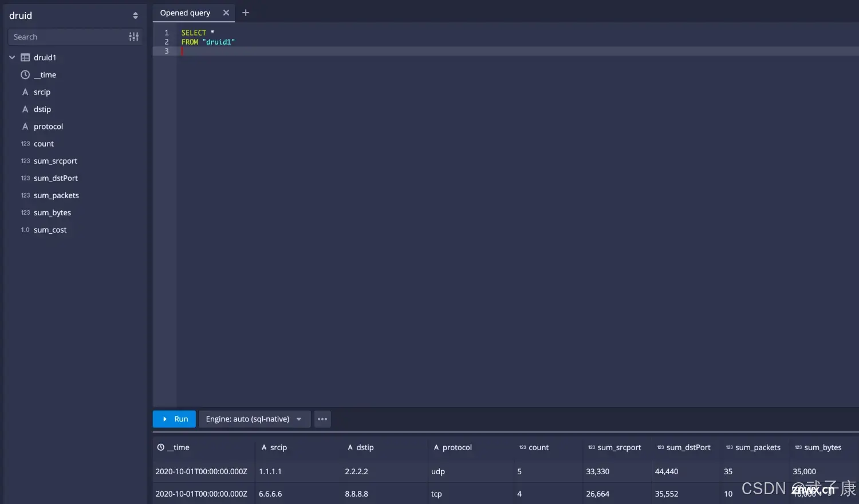This screenshot has width=859, height=504.
Task: Select count column in the sidebar tree
Action: click(x=44, y=144)
